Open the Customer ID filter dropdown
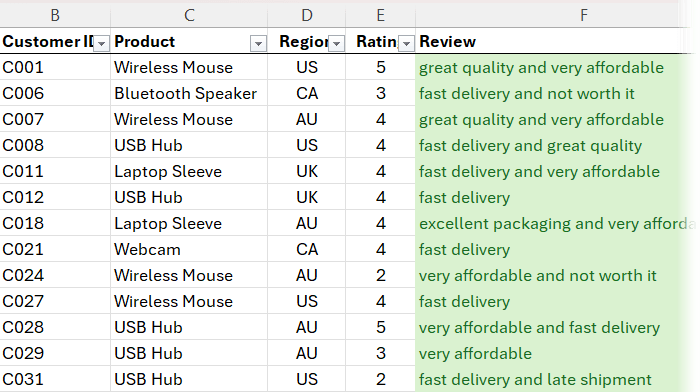The width and height of the screenshot is (700, 392). 101,43
